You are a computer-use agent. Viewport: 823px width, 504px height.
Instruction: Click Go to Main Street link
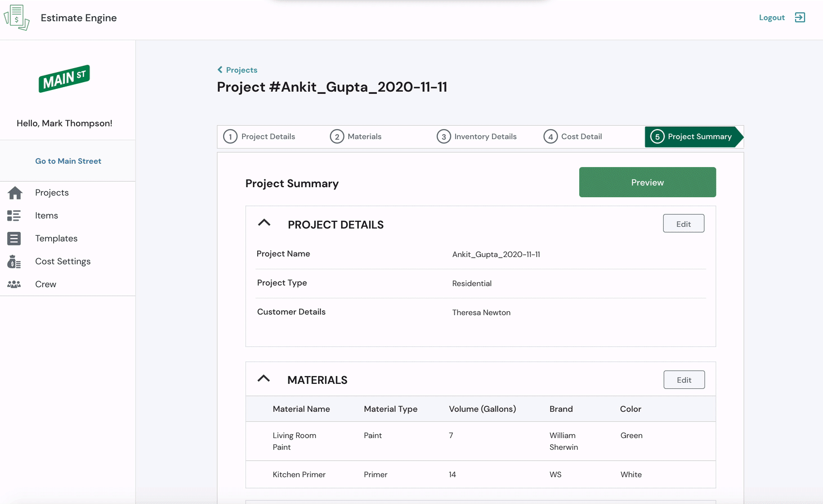point(68,161)
